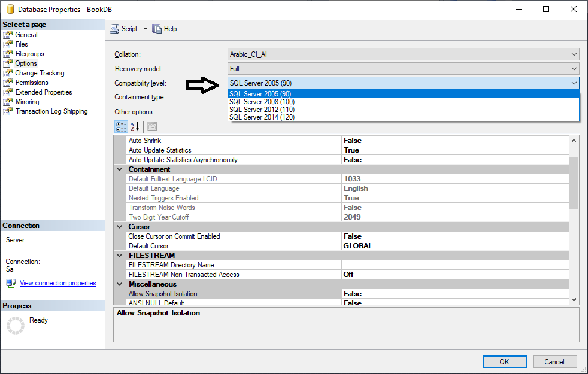Switch property grid to Categorized view
Image resolution: width=588 pixels, height=374 pixels.
tap(121, 127)
